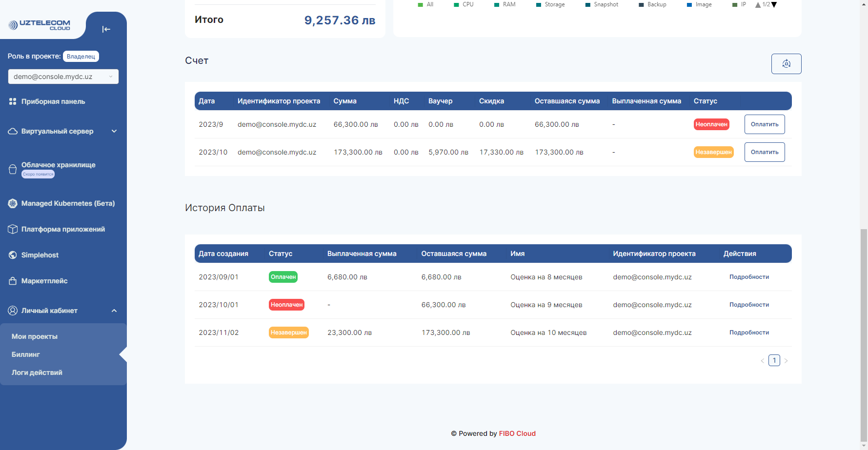Refresh the invoice list with the reload icon
868x450 pixels.
click(x=786, y=63)
